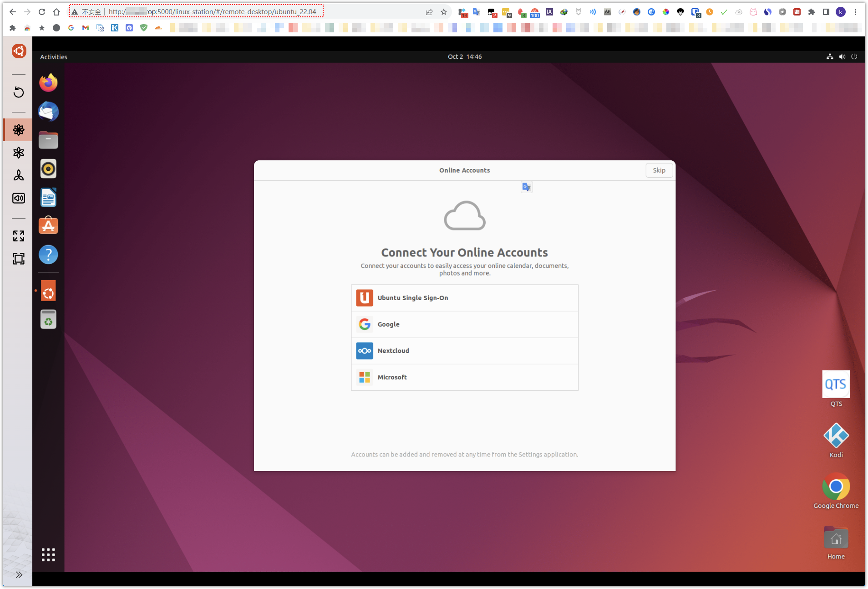Click the Google Translate extension icon in toolbar
The width and height of the screenshot is (868, 589).
pyautogui.click(x=477, y=12)
